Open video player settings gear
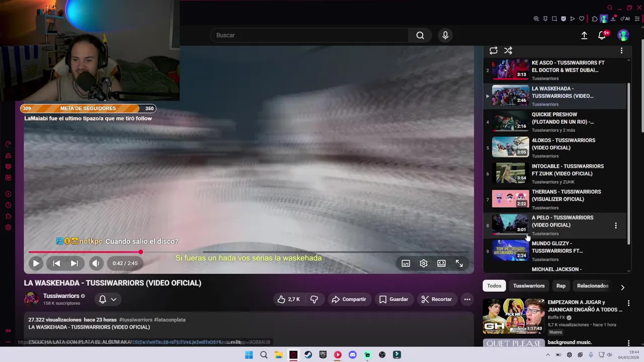Screen dimensions: 644x362 point(424,263)
